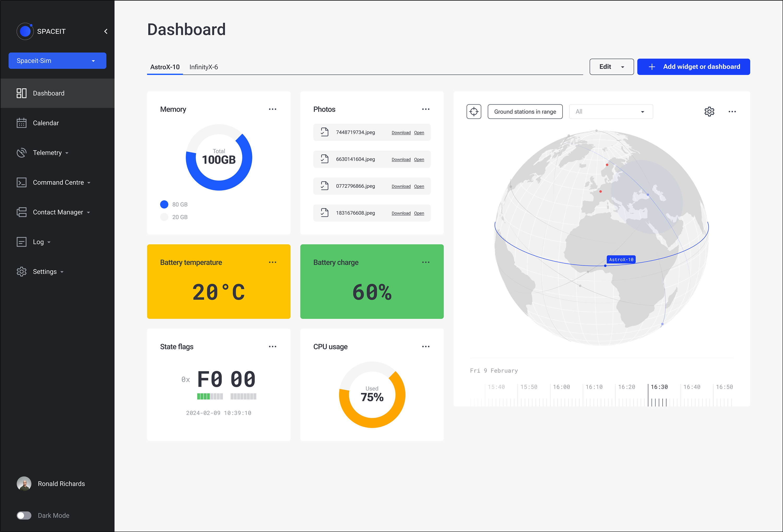The height and width of the screenshot is (532, 783).
Task: Click the target locate icon above the globe
Action: (474, 111)
